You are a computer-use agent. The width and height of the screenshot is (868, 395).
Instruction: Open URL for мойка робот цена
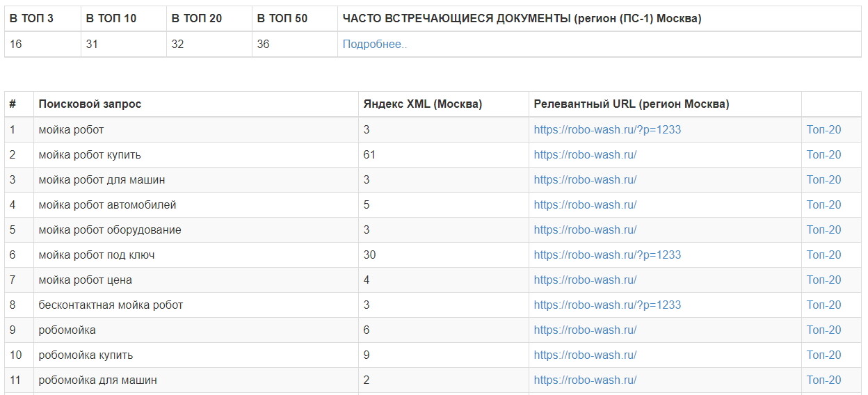(x=585, y=280)
